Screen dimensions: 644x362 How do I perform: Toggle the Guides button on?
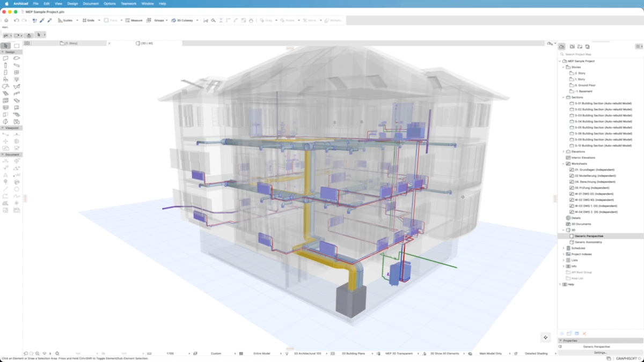point(65,20)
